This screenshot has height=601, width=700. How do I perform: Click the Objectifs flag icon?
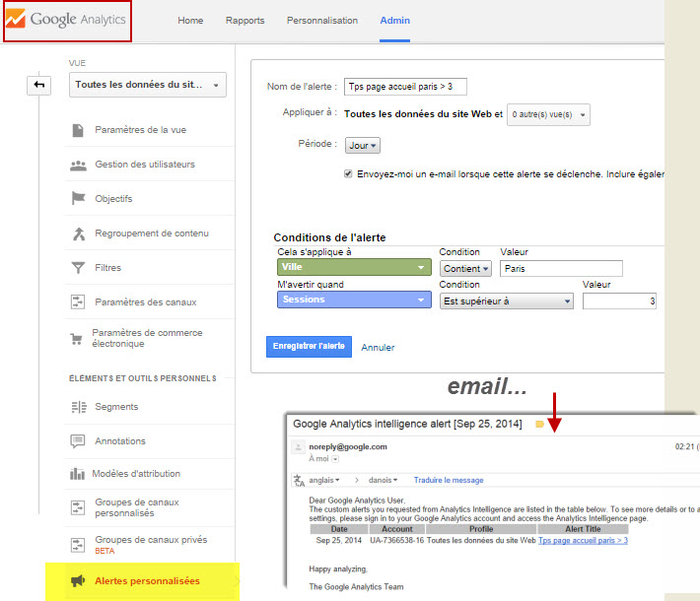pyautogui.click(x=78, y=198)
